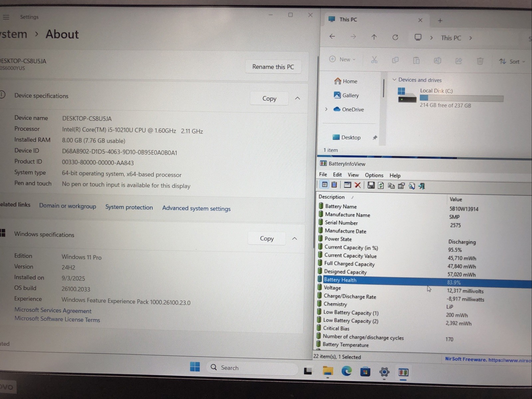The width and height of the screenshot is (532, 399).
Task: Refresh battery info with green arrows icon
Action: 381,186
